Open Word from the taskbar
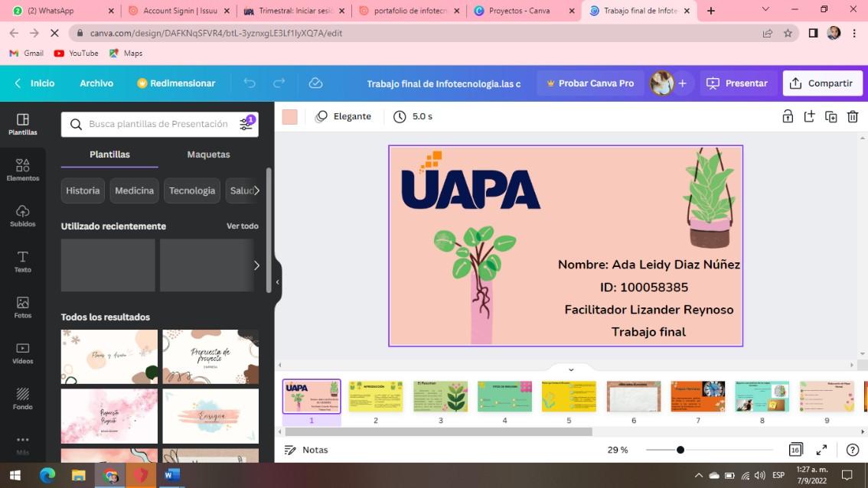Screen dimensions: 868x488 tap(172, 475)
